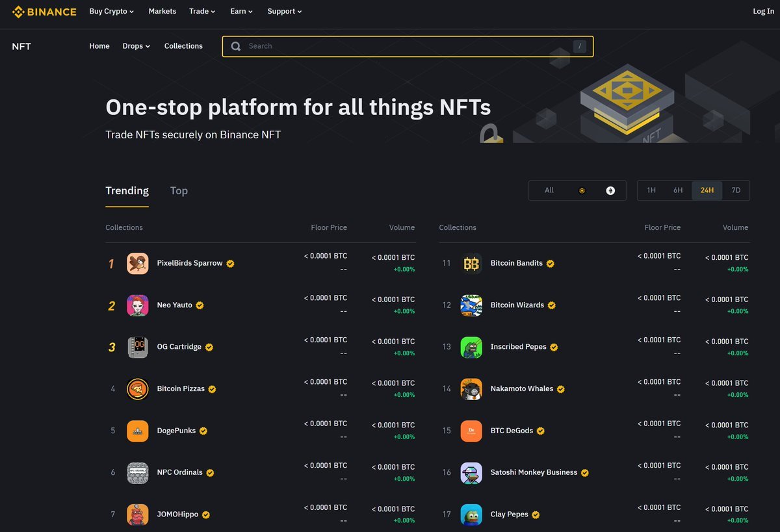Click verified badge beside Satoshi Monkey Business
Viewport: 780px width, 532px height.
(x=585, y=473)
